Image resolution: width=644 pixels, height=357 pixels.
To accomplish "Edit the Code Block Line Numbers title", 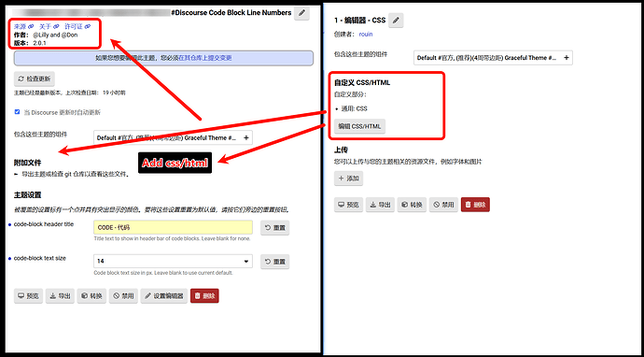I will coord(301,13).
